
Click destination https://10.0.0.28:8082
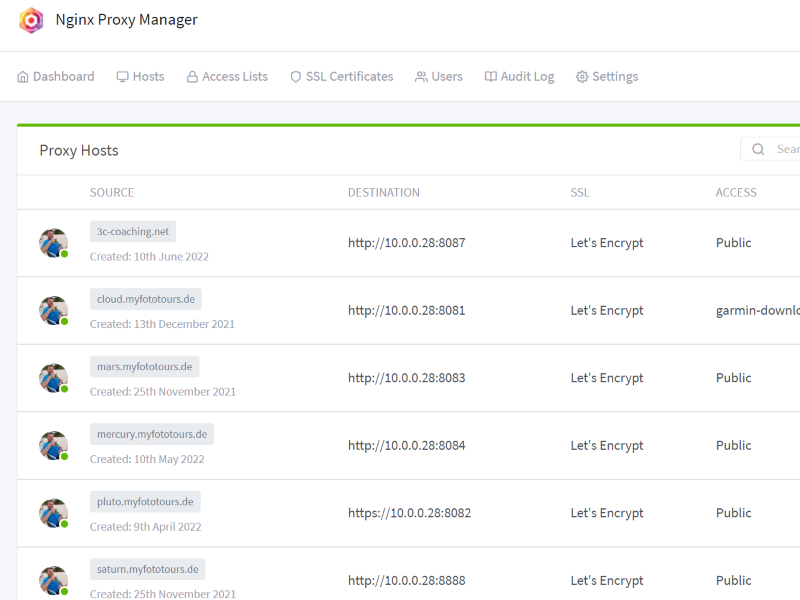pyautogui.click(x=410, y=513)
